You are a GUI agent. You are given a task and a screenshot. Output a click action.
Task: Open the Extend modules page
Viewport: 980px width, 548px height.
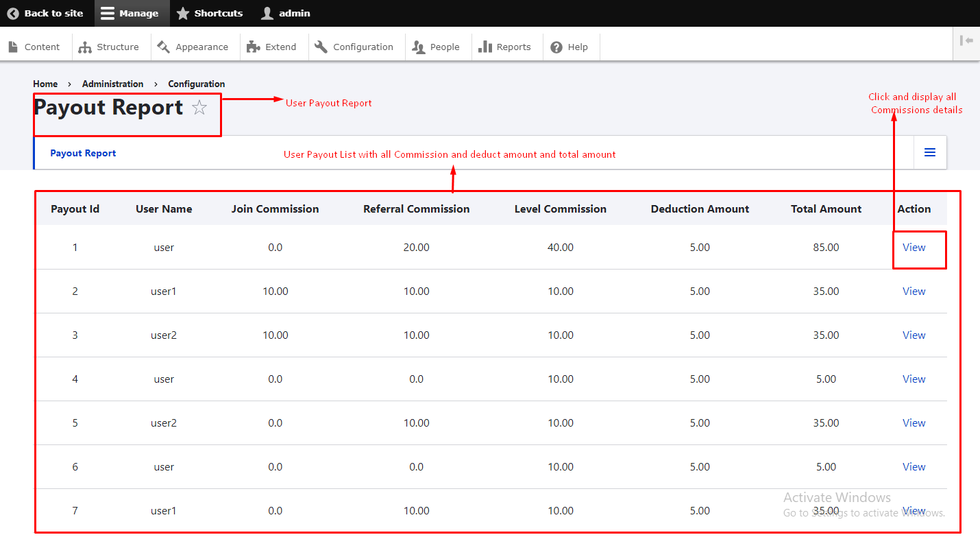pos(272,47)
